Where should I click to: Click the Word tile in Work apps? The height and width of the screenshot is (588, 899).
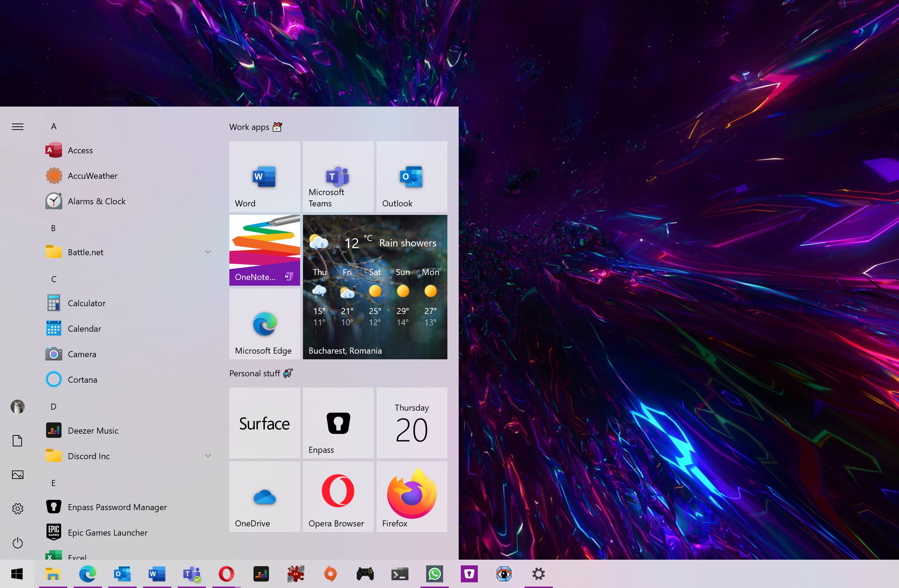click(264, 177)
